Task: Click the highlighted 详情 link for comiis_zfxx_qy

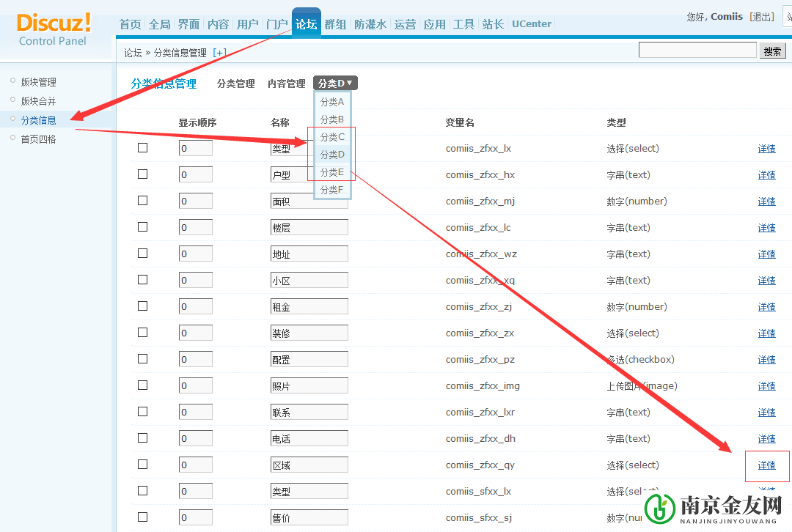Action: 766,465
